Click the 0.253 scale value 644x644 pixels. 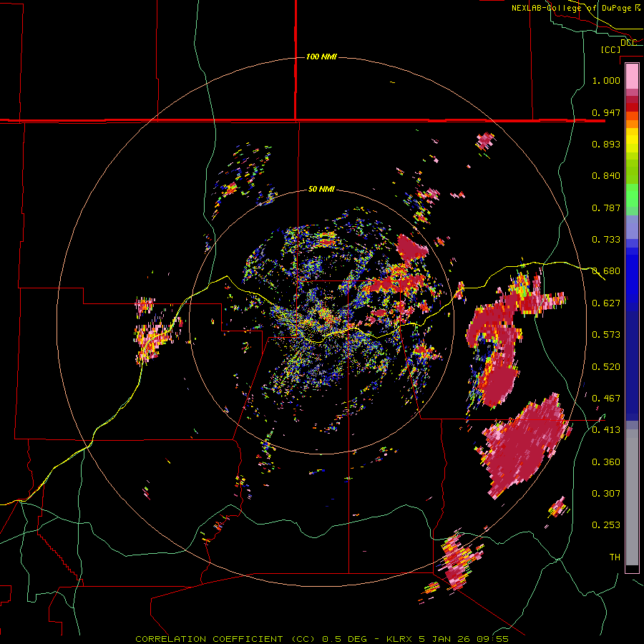(606, 525)
